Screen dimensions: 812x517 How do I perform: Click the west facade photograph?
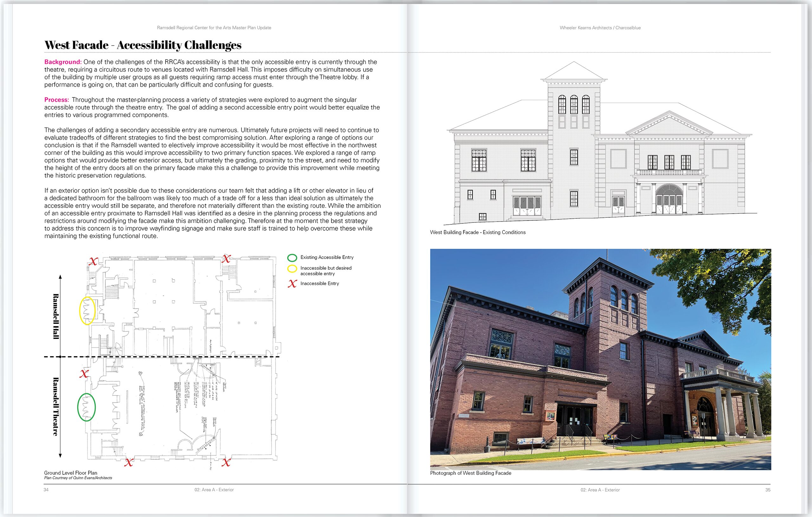point(600,359)
